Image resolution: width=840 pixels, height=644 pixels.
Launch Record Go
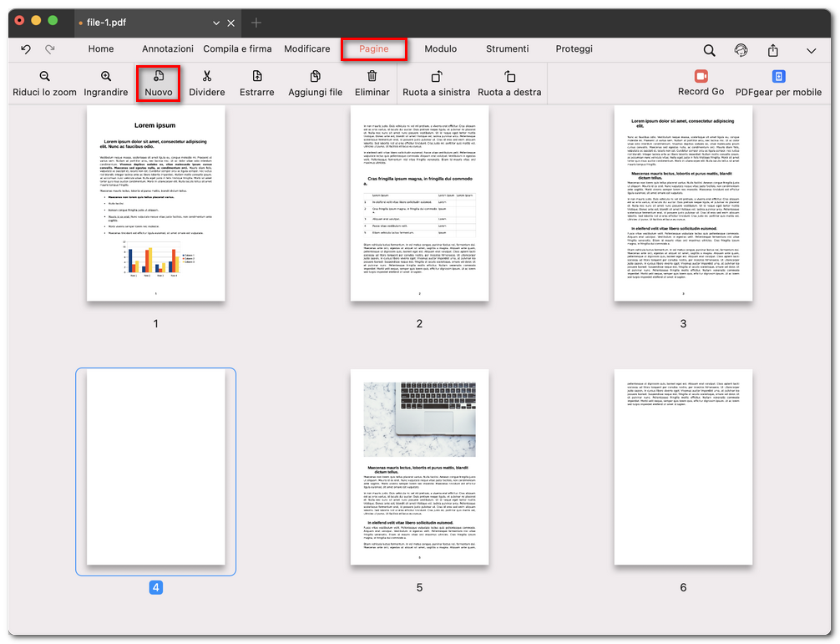tap(701, 83)
